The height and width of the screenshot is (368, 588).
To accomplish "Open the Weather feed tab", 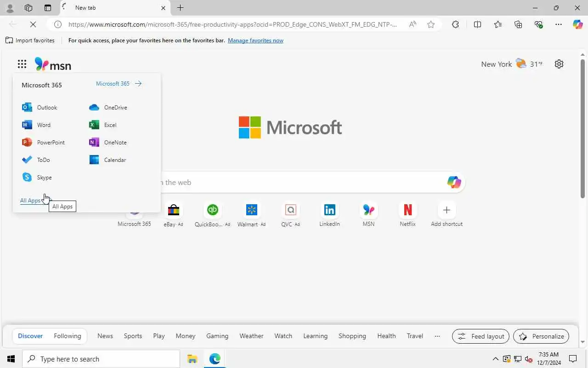I will pos(251,336).
